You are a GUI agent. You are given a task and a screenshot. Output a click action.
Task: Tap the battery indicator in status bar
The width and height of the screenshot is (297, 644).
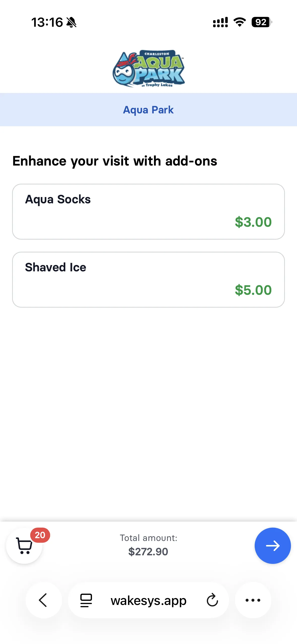262,22
